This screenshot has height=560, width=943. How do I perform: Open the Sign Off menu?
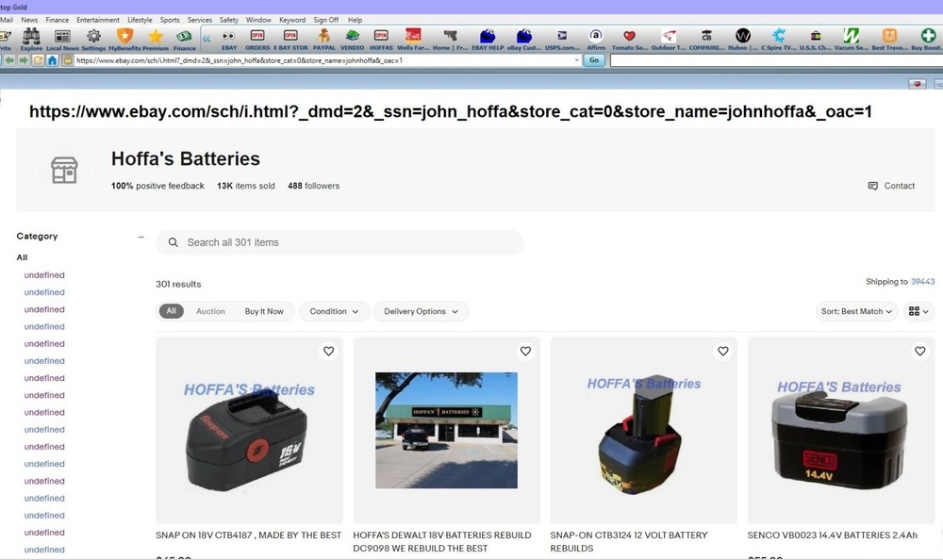click(326, 20)
